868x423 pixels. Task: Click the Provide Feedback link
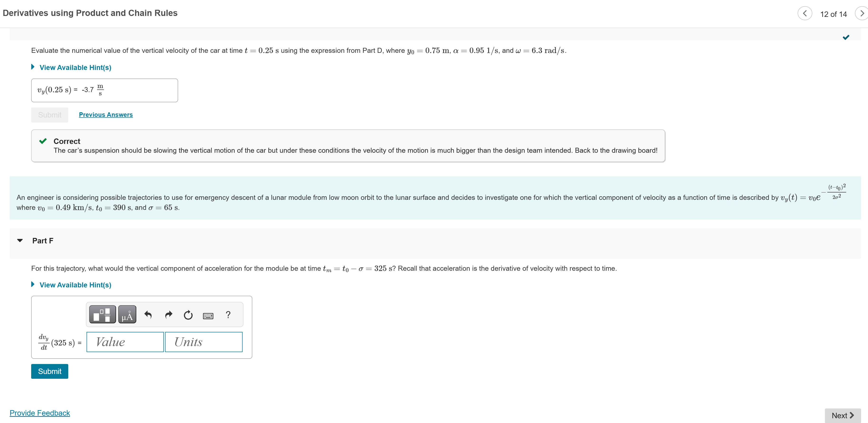40,413
